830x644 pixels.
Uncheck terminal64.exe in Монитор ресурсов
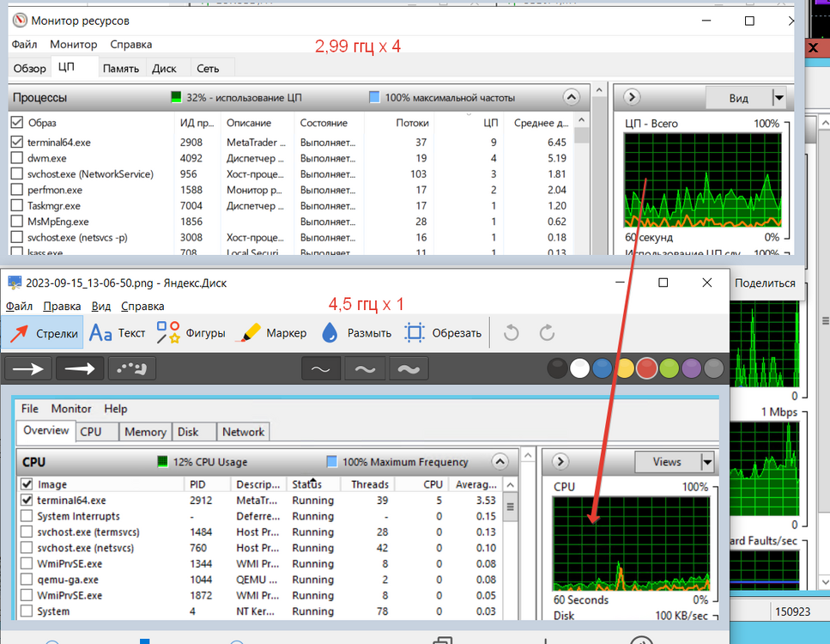[17, 142]
